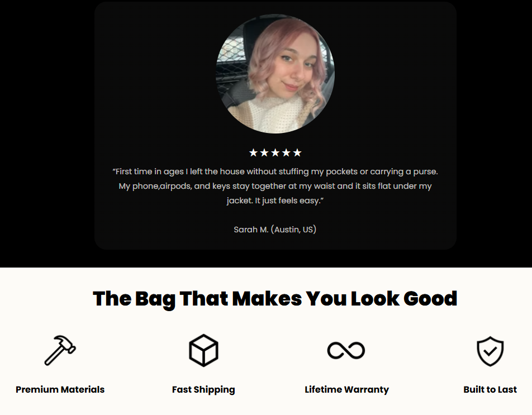The image size is (532, 415).
Task: Click the shield checkmark icon
Action: pos(490,351)
